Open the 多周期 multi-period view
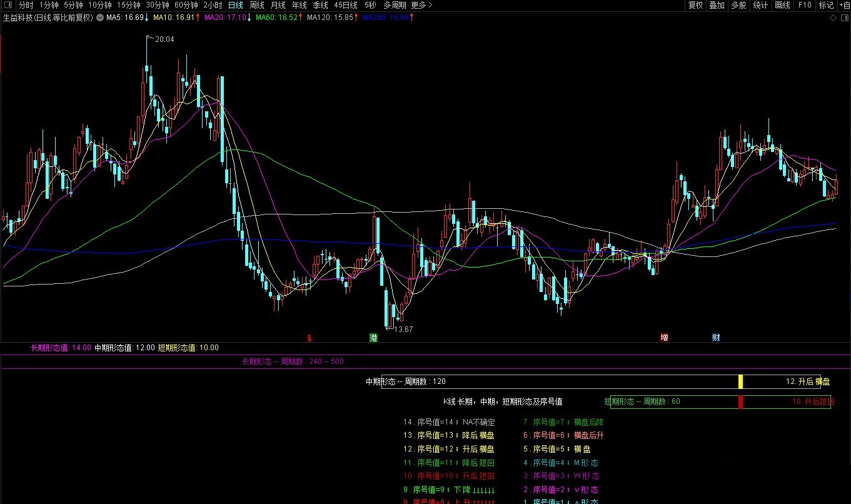This screenshot has height=504, width=851. tap(395, 5)
